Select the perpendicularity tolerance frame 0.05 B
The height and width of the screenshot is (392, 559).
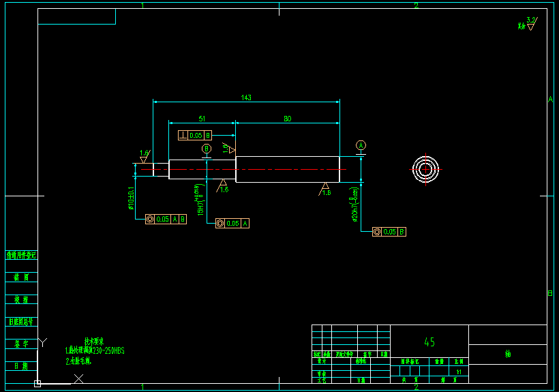pos(195,136)
